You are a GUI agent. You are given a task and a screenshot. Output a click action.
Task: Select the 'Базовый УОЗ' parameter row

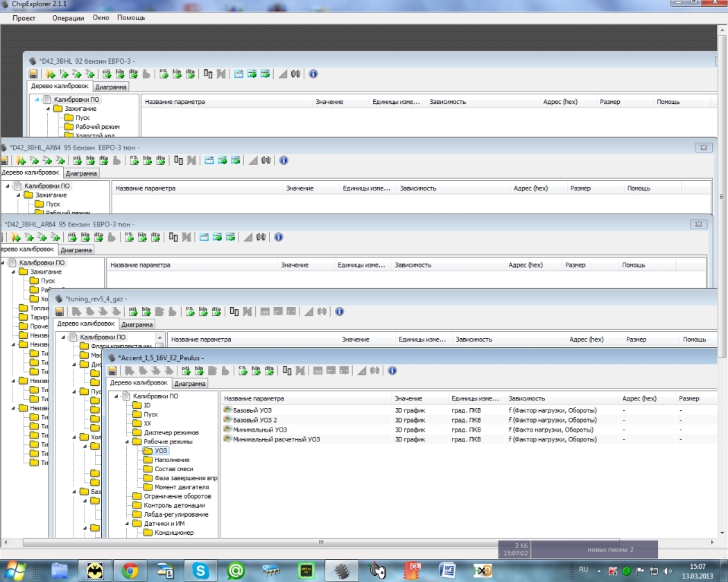point(469,410)
